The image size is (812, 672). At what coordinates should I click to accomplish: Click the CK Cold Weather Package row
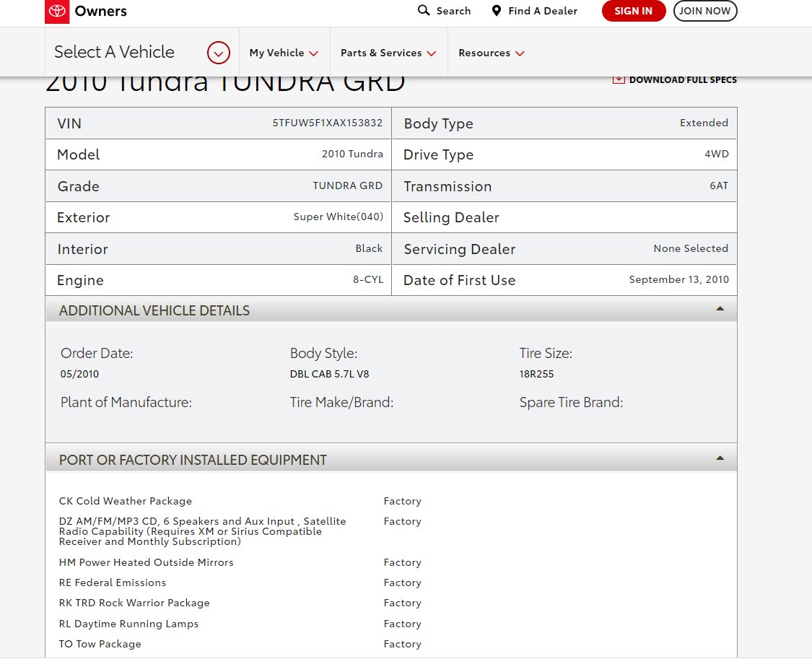pyautogui.click(x=126, y=501)
